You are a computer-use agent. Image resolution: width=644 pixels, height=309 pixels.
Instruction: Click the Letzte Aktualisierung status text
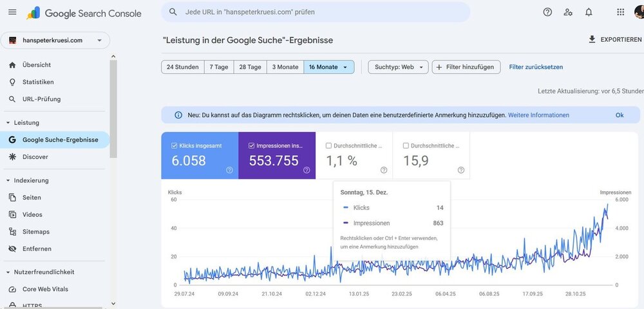click(x=591, y=91)
